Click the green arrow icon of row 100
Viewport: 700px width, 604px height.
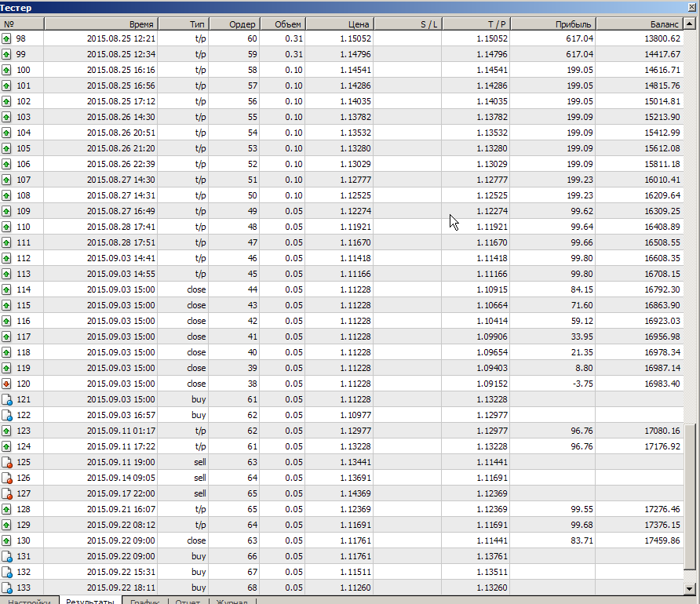point(6,70)
